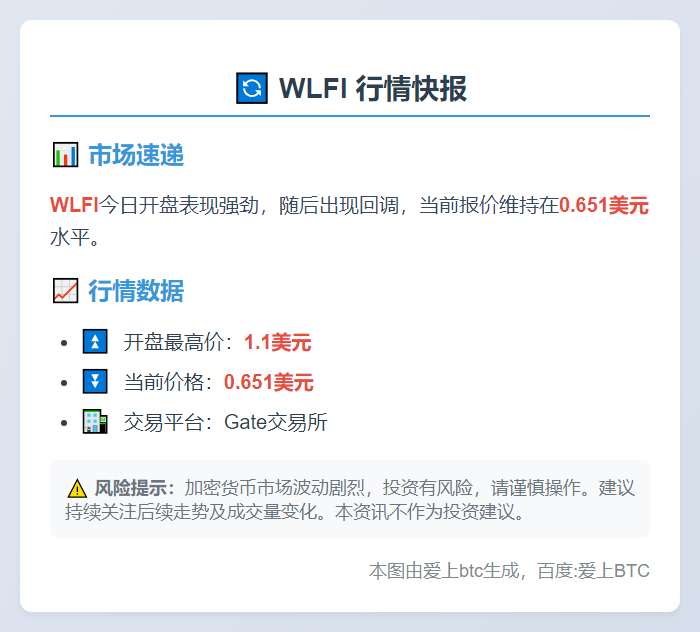Click the red WLFI text in the paragraph
Screen dimensions: 700x632
pyautogui.click(x=74, y=206)
